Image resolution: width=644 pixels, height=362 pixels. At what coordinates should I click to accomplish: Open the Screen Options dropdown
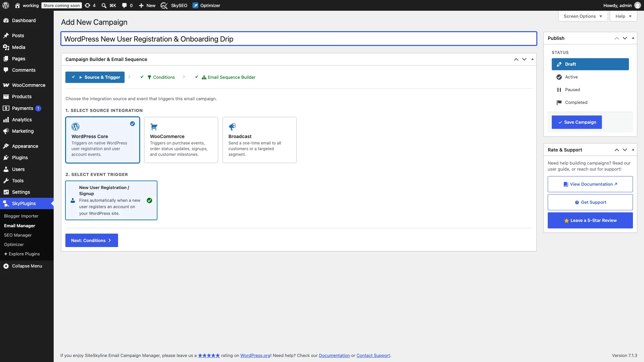click(x=583, y=16)
